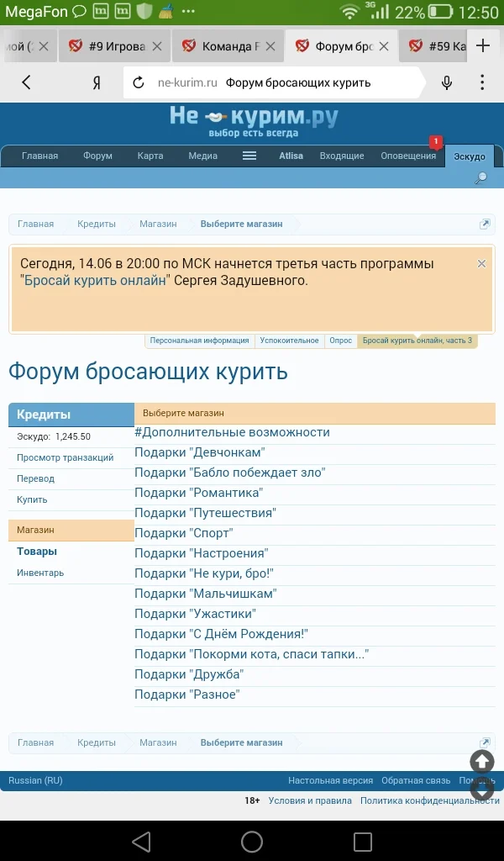Open Медиа in the navbar
The width and height of the screenshot is (504, 861).
[203, 156]
